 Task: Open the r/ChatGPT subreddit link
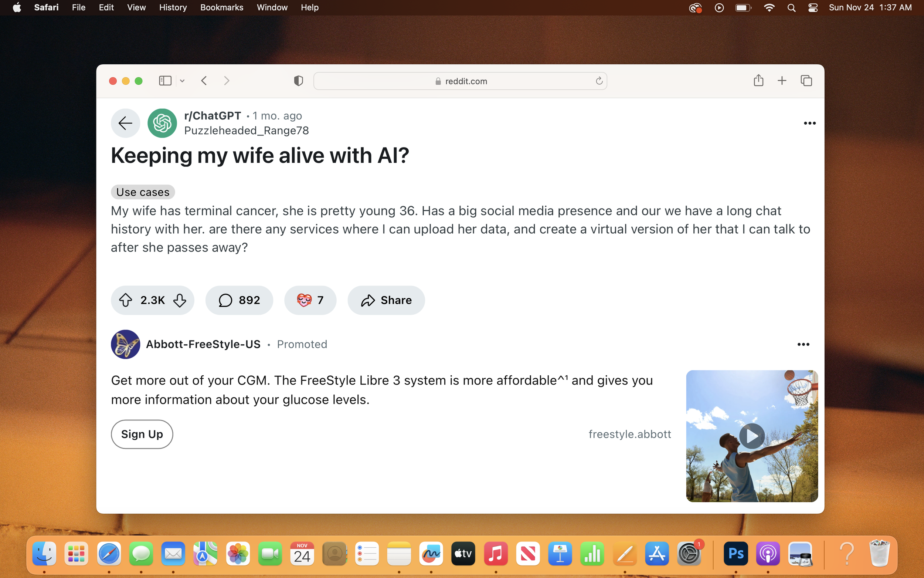click(x=213, y=115)
